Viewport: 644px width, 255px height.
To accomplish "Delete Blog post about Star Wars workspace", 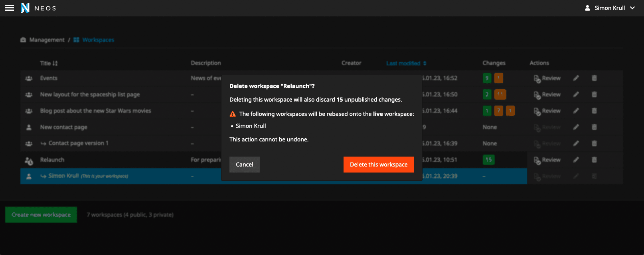I will pyautogui.click(x=594, y=111).
